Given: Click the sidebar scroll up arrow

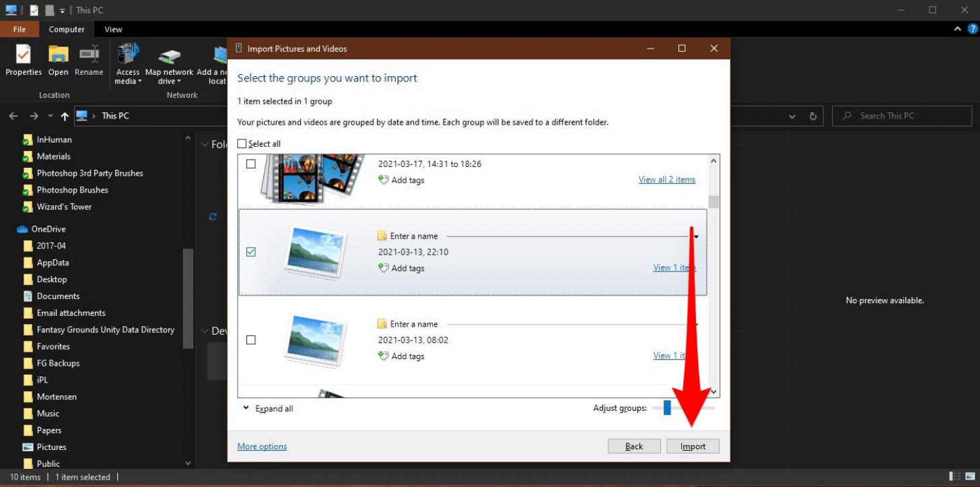Looking at the screenshot, I should point(188,137).
